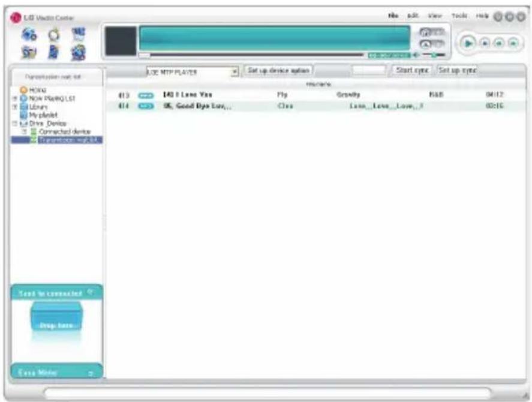Viewport: 532px width, 402px height.
Task: Go to the previous track
Action: 499,43
